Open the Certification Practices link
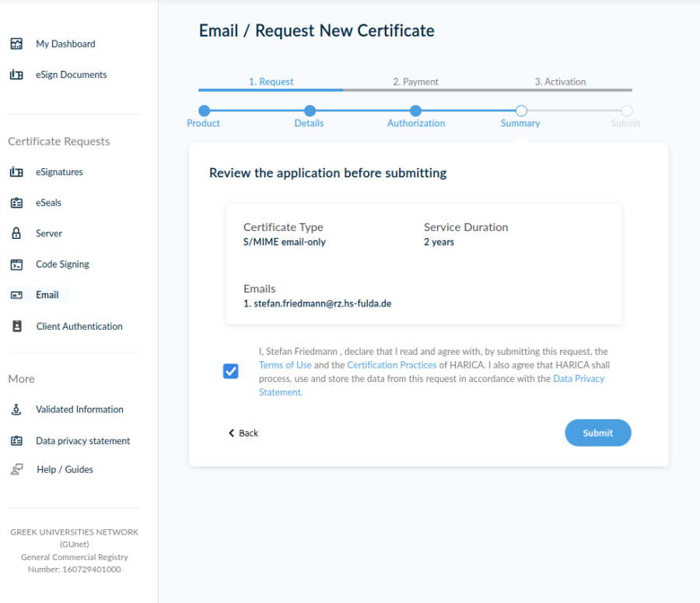Viewport: 700px width, 603px height. coord(391,365)
